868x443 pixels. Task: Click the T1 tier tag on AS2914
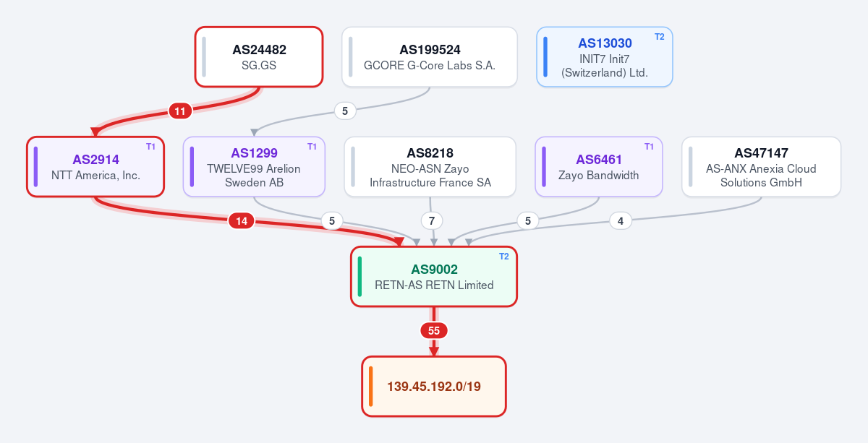pyautogui.click(x=150, y=146)
